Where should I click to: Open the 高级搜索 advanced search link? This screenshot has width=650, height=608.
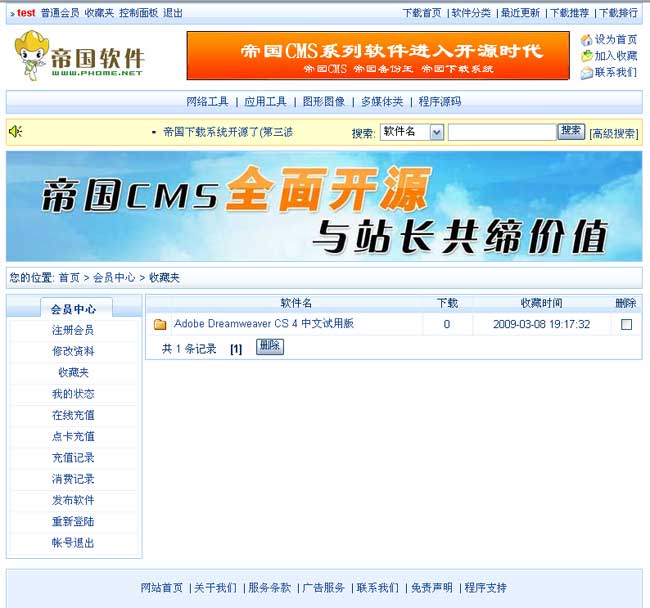click(x=613, y=133)
